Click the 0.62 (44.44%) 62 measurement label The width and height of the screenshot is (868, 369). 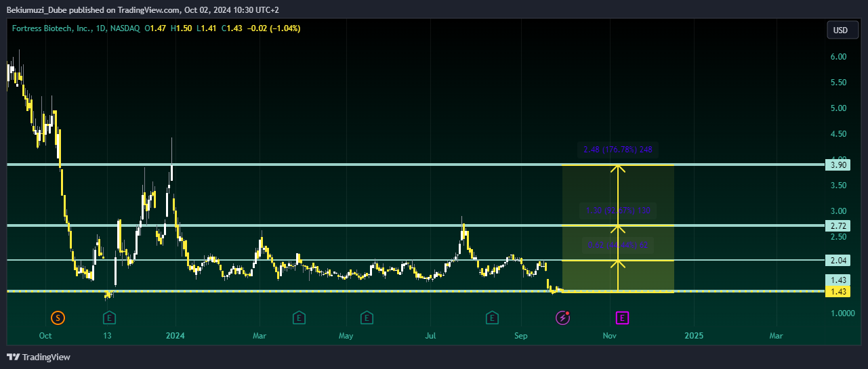tap(617, 246)
